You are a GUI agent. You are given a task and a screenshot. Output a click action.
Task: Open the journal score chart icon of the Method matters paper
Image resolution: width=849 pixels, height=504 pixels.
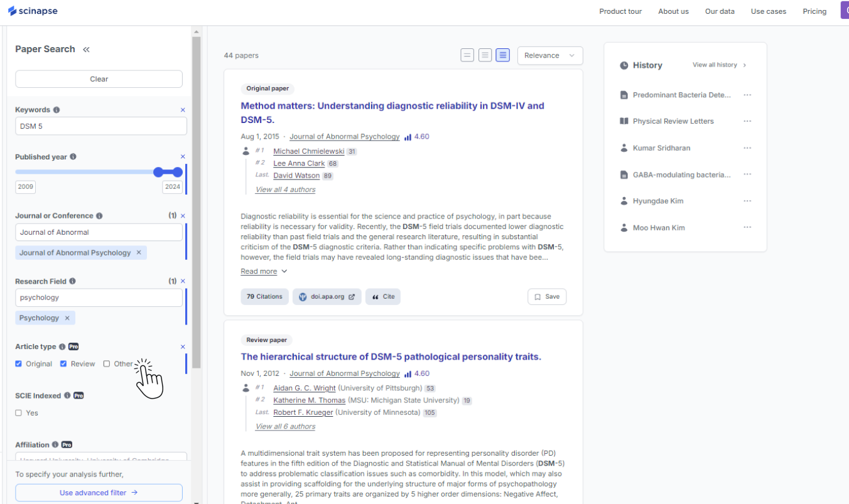[x=408, y=137]
